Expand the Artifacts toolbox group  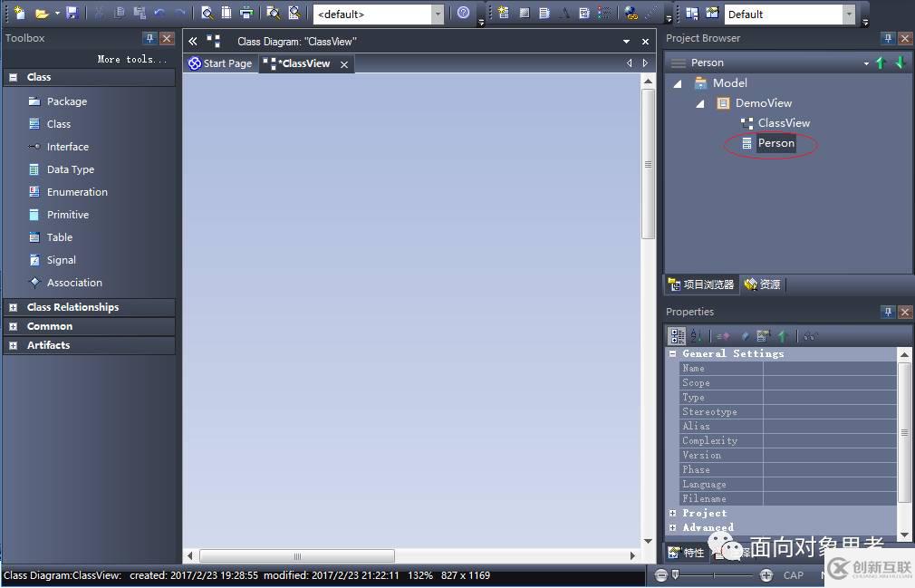click(14, 345)
